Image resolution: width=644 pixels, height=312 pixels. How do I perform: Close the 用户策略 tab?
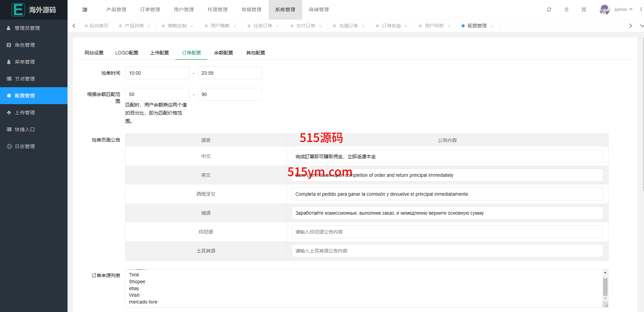[235, 26]
